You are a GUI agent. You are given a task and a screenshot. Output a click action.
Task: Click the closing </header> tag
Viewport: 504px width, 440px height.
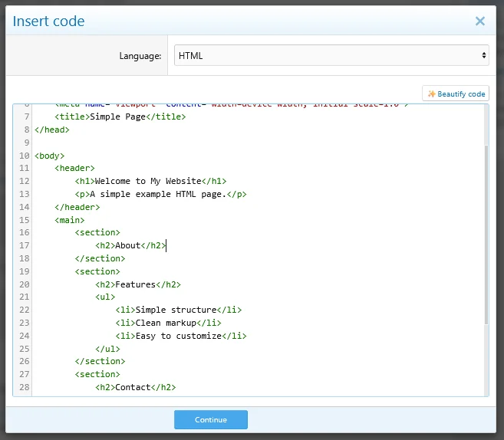pos(77,207)
